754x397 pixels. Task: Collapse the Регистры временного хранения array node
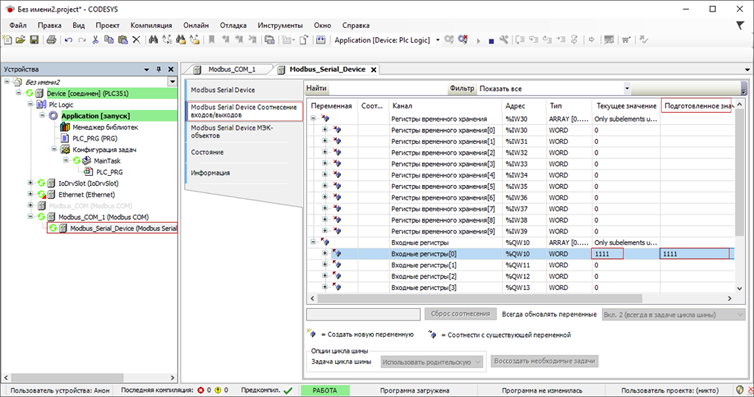point(313,118)
